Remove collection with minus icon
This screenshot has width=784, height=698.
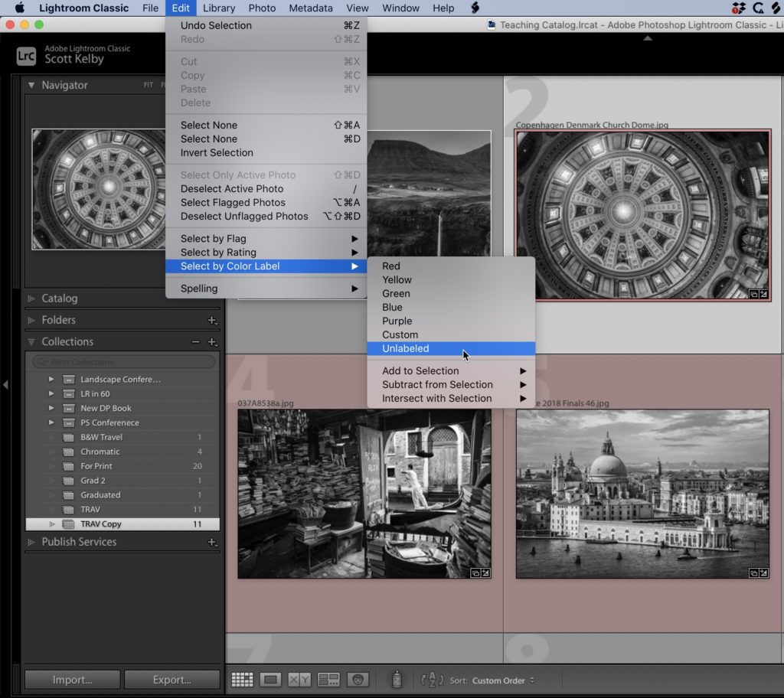tap(195, 342)
